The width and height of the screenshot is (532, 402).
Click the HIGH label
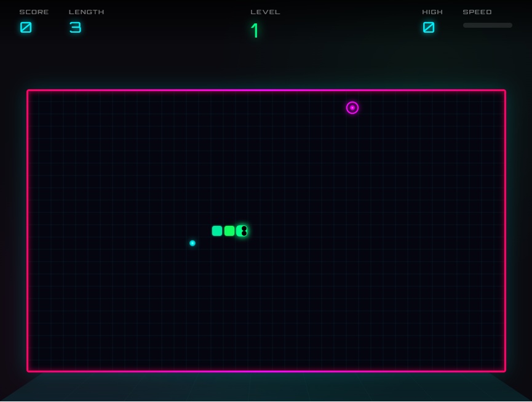[432, 12]
